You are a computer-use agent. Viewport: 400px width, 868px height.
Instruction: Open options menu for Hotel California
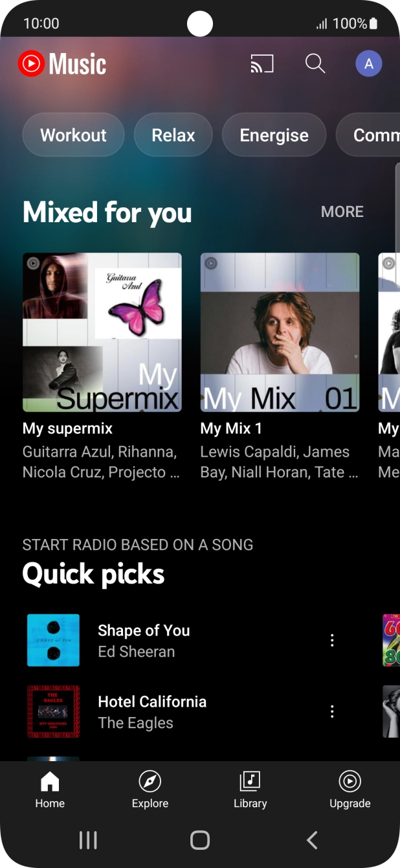(x=332, y=711)
